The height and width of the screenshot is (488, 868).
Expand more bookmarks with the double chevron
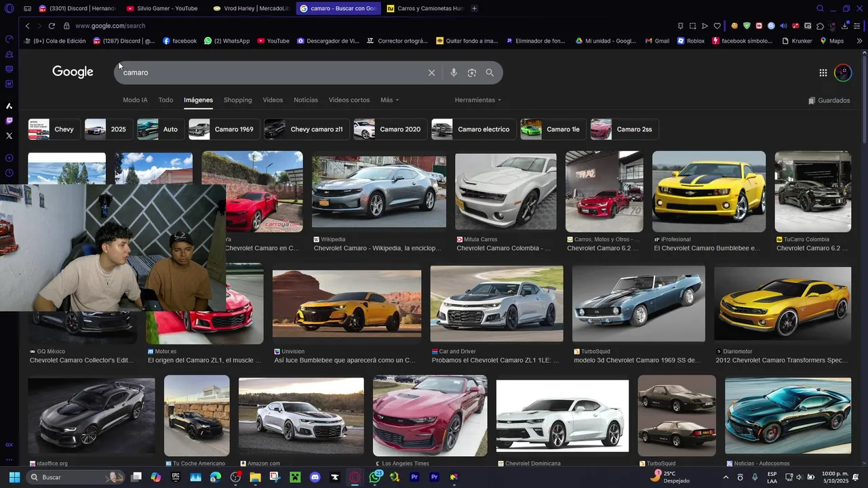pyautogui.click(x=859, y=41)
